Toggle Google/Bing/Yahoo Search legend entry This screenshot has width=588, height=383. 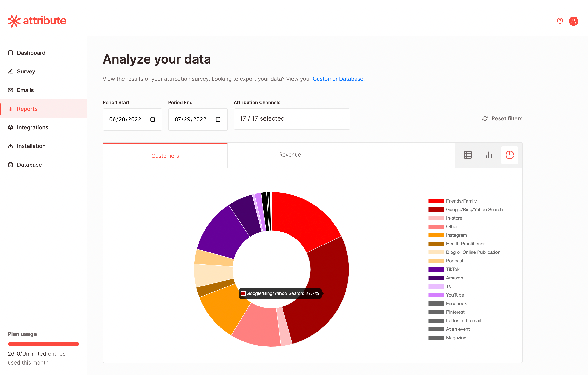[465, 210]
